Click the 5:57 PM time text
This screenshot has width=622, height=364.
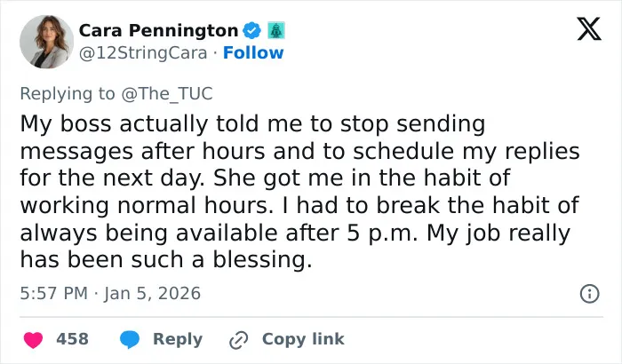pos(53,294)
